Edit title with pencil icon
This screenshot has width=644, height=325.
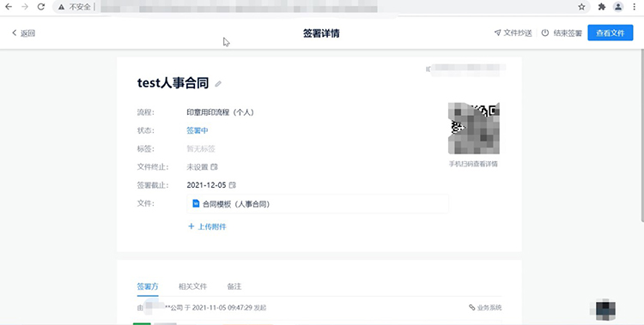(218, 84)
